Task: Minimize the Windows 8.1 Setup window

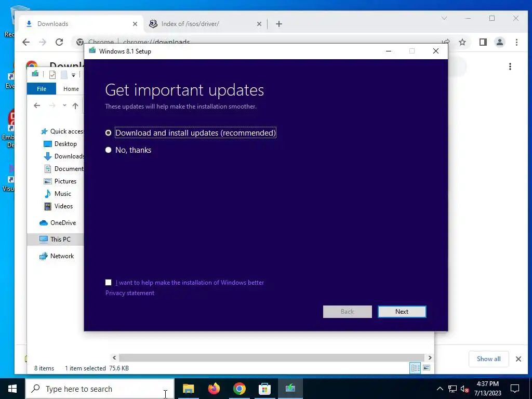Action: click(x=389, y=51)
